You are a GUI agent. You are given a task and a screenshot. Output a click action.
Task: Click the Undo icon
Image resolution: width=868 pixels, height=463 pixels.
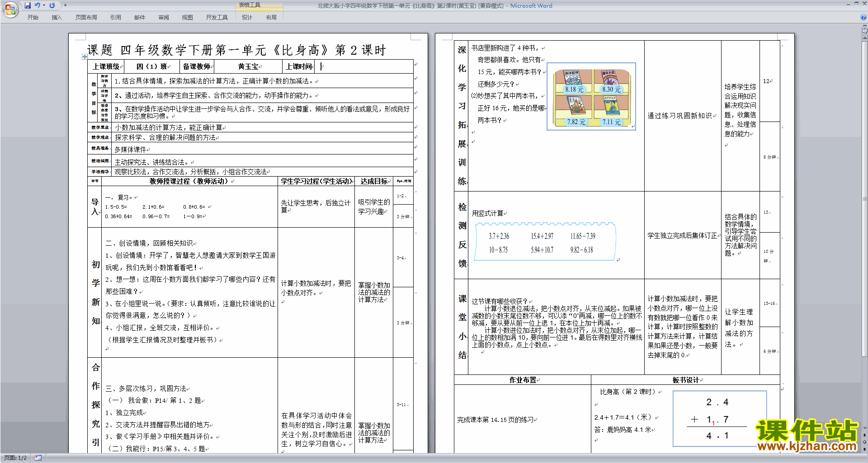pyautogui.click(x=37, y=5)
